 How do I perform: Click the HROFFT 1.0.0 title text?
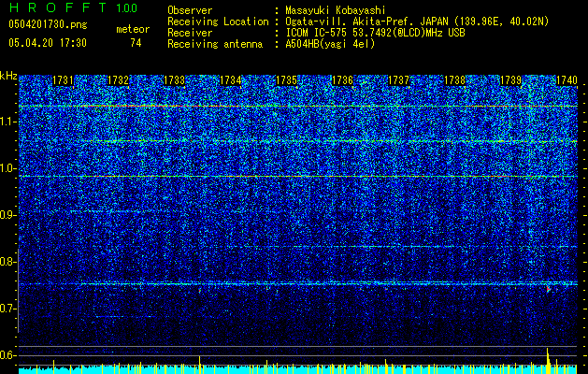point(73,7)
